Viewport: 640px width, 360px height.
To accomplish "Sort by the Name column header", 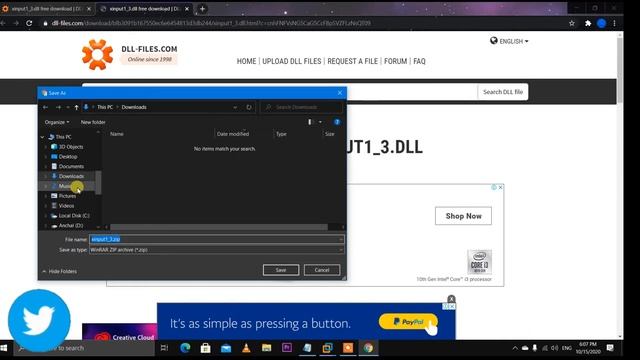I will tap(117, 134).
